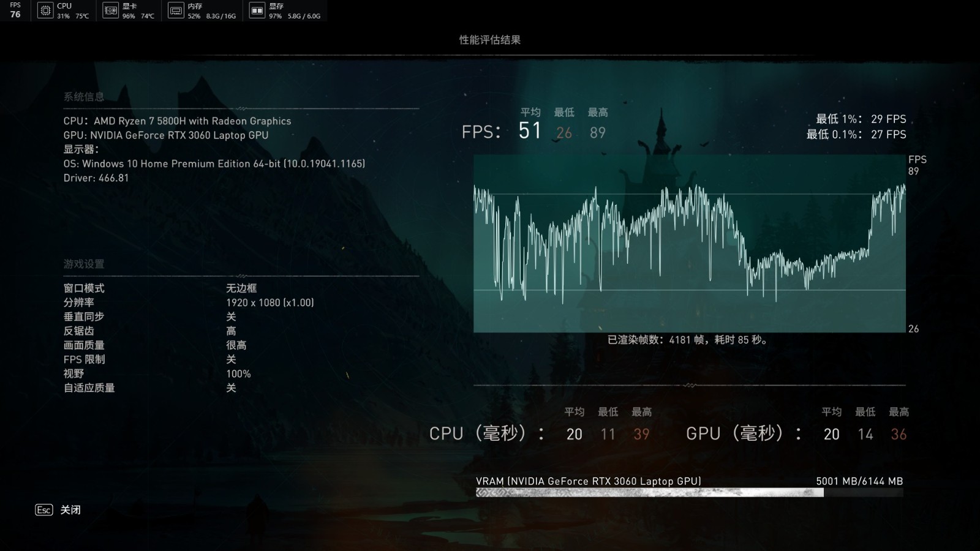980x551 pixels.
Task: Click the graph top axis label 89
Action: tap(913, 171)
